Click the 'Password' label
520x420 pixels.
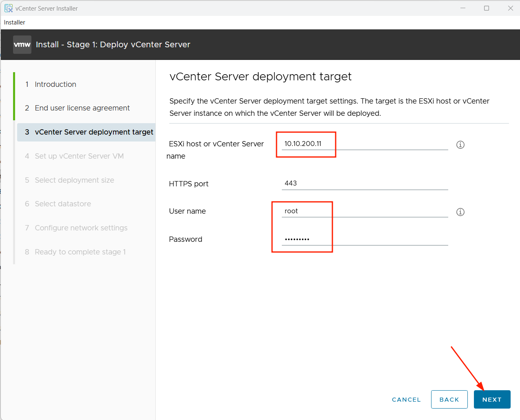(x=186, y=239)
